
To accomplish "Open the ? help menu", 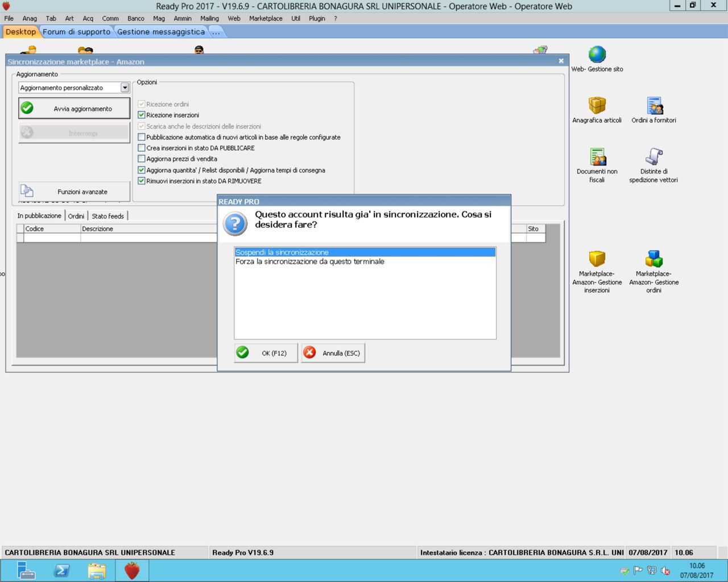I will 336,18.
